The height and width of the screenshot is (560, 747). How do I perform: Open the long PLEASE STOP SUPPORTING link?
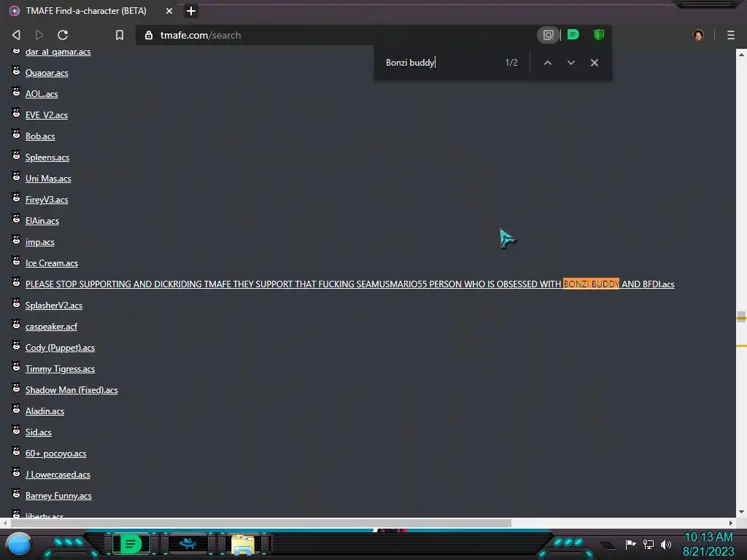tap(349, 284)
